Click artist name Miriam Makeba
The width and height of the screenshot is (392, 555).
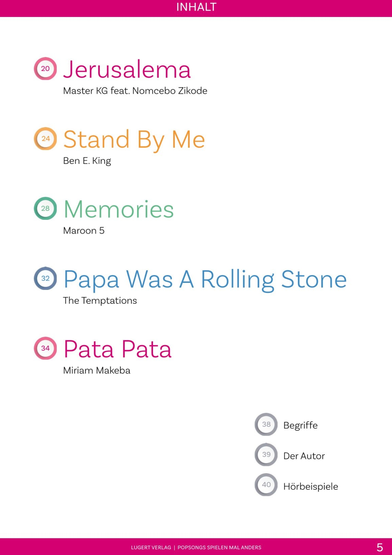pos(96,370)
